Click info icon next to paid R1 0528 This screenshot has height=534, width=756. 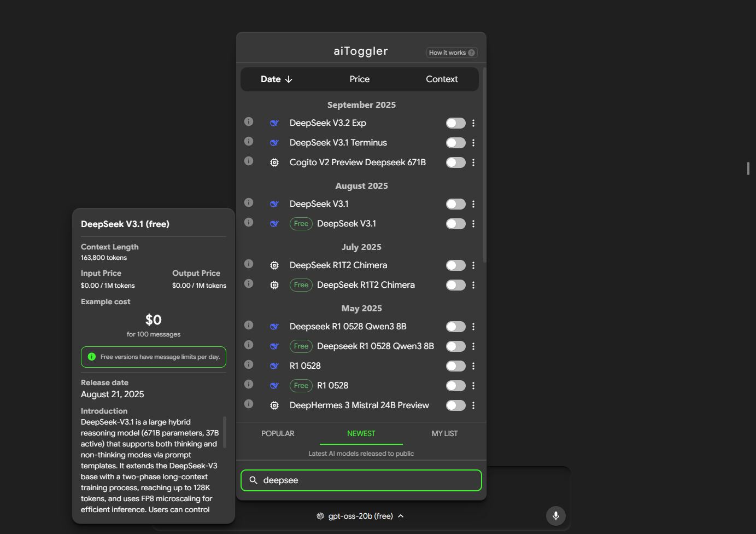click(x=249, y=364)
